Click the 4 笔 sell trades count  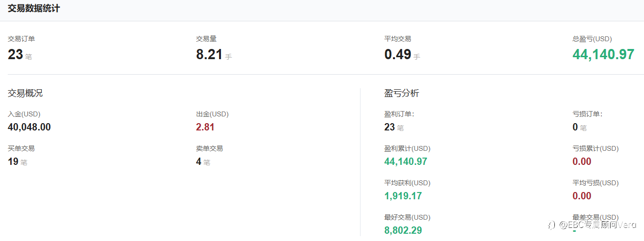(x=203, y=161)
